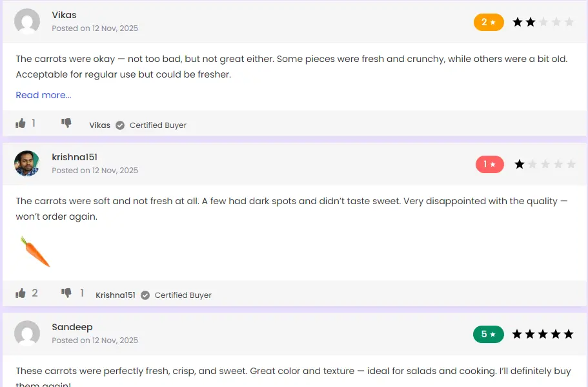Click the first gray star on krishna151's rating
Screen dimensions: 588x387
[x=531, y=164]
